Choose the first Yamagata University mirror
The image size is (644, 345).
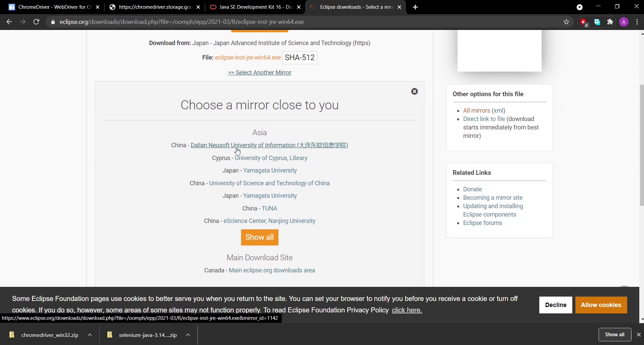pos(270,170)
